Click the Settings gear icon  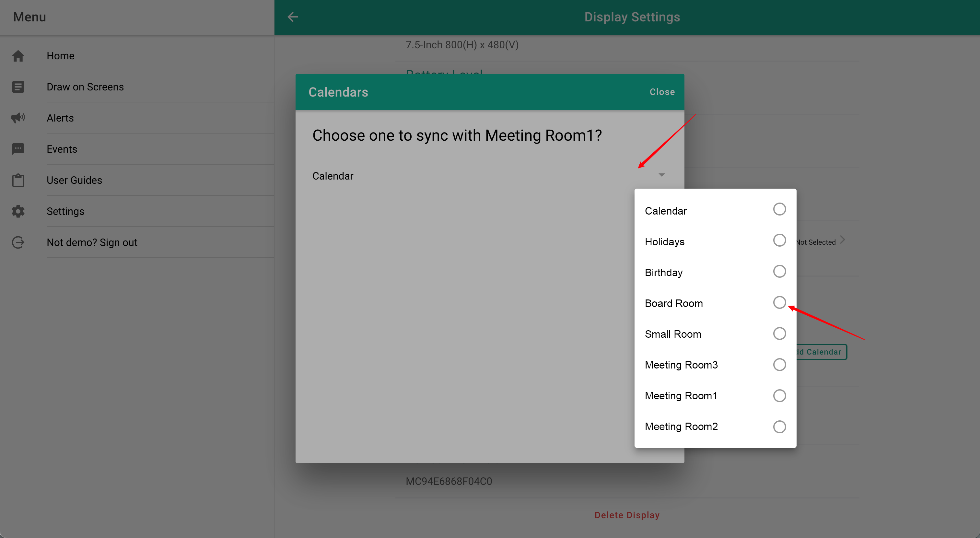point(18,211)
